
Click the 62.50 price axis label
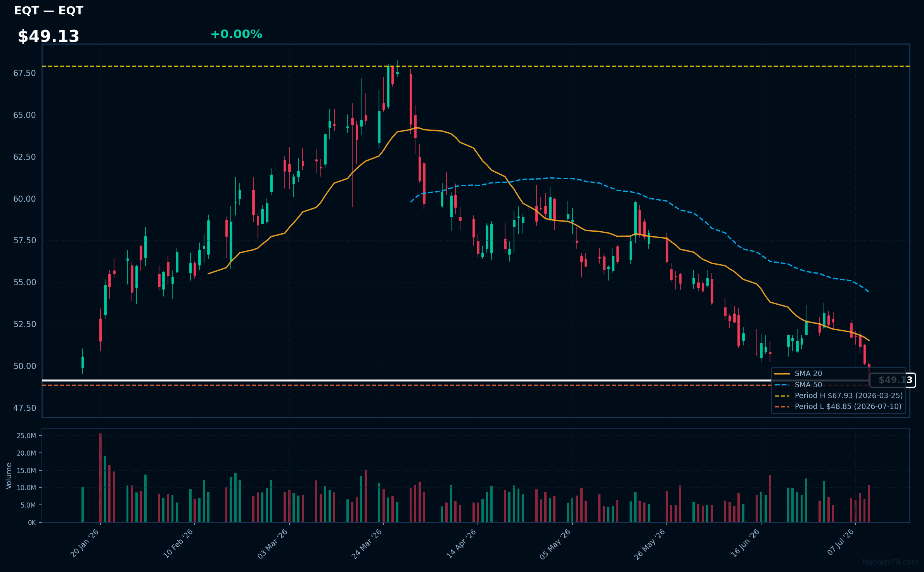24,157
